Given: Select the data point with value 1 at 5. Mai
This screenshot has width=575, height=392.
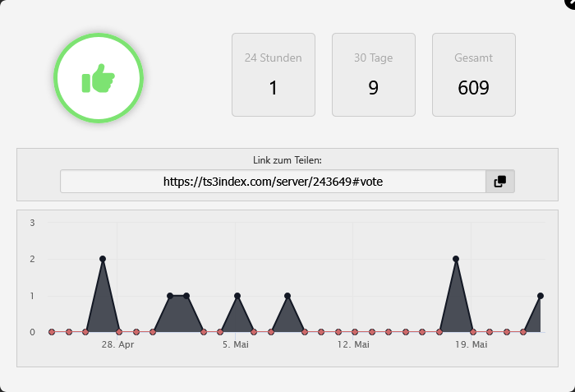Looking at the screenshot, I should (237, 296).
